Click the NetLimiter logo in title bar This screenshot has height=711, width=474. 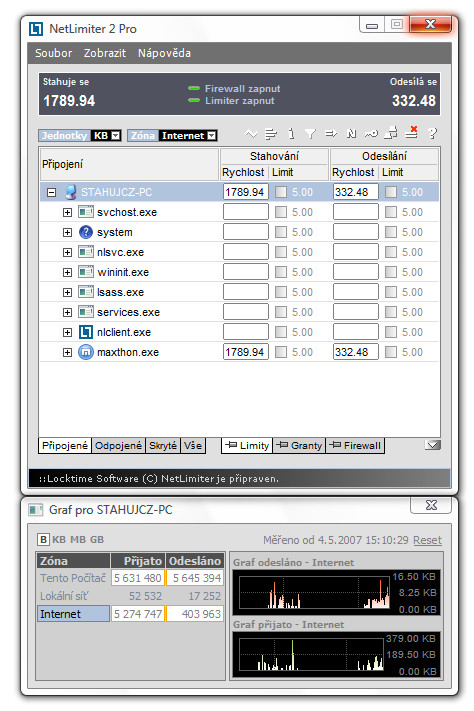36,29
